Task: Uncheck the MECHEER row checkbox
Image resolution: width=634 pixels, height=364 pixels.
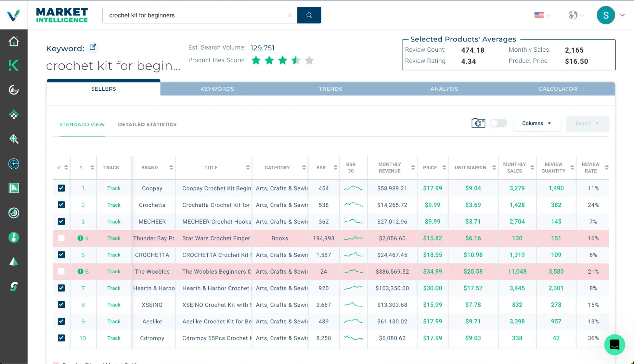Action: 61,221
